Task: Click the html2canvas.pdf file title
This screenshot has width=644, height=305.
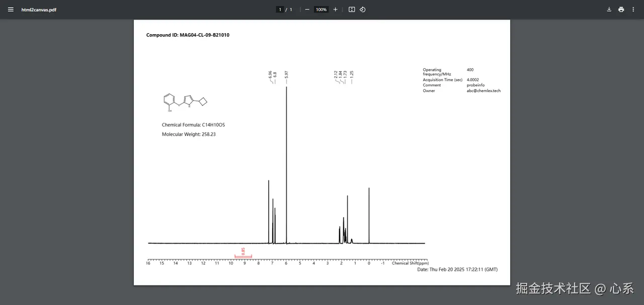Action: click(39, 10)
